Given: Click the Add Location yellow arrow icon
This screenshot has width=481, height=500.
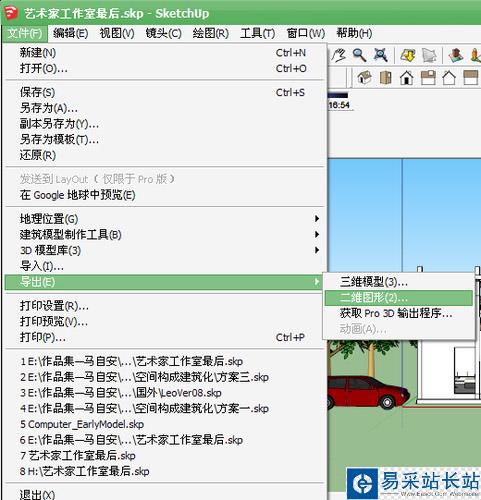Looking at the screenshot, I should pos(408,55).
